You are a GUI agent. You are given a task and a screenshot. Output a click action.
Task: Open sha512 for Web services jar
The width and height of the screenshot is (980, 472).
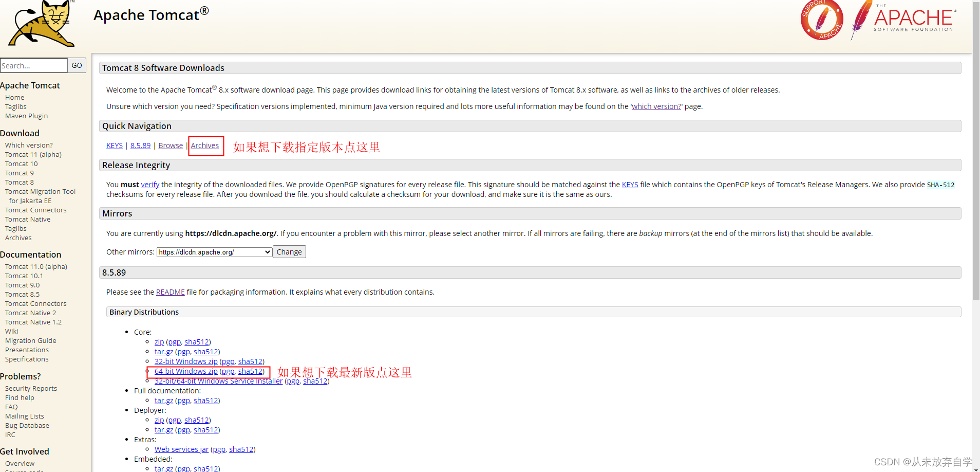tap(241, 449)
